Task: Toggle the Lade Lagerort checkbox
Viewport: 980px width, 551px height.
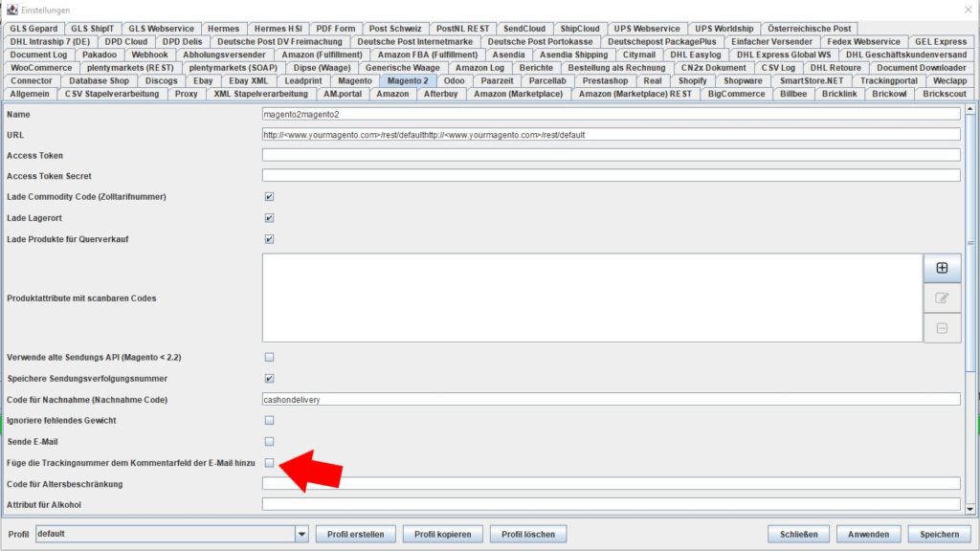Action: [269, 218]
